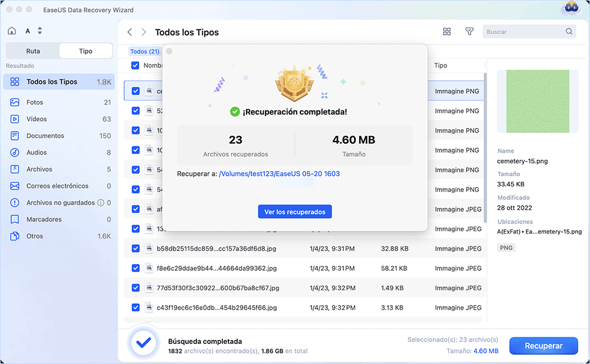
Task: Sort by the Tipo column header
Action: [441, 65]
